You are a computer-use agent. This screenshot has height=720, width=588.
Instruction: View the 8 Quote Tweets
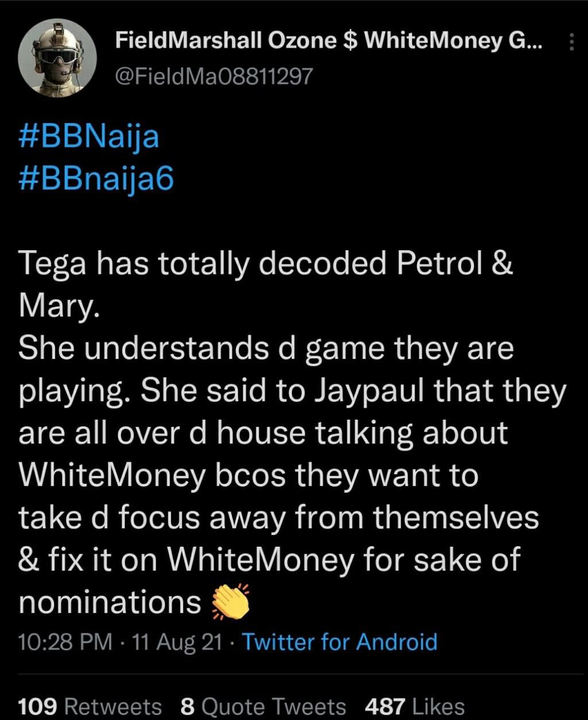pyautogui.click(x=263, y=706)
